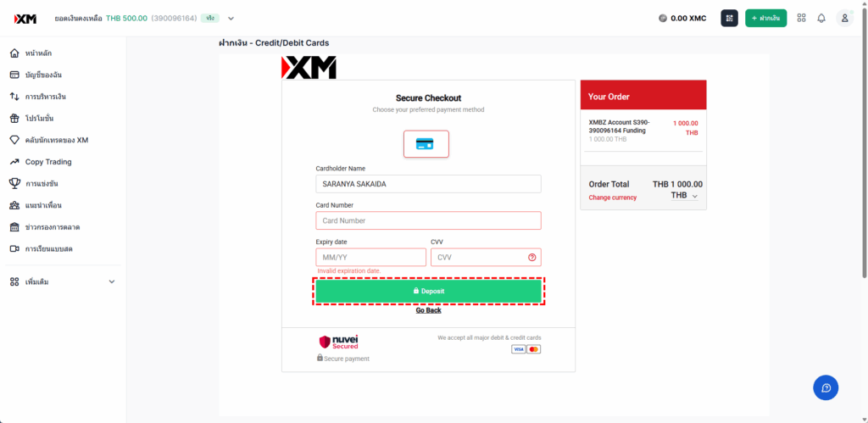Click the market news icon beside ข่าวกรองการตลาด
868x423 pixels.
(15, 227)
